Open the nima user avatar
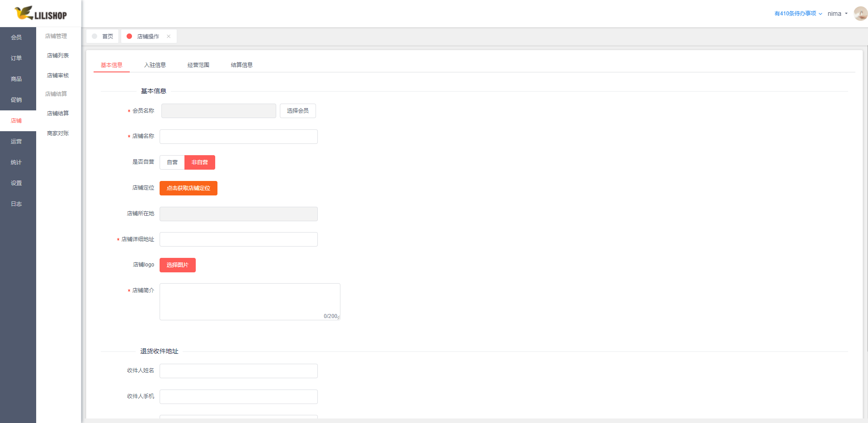The image size is (868, 423). click(860, 14)
